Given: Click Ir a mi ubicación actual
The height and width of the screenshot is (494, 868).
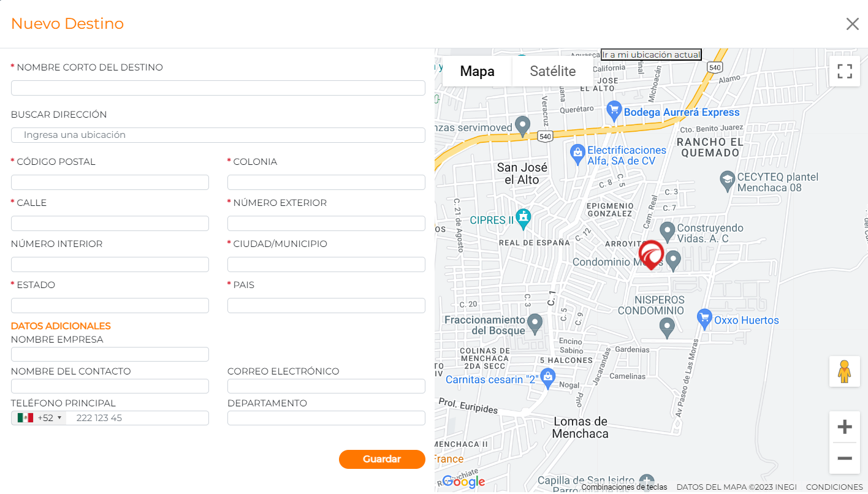Looking at the screenshot, I should tap(651, 55).
